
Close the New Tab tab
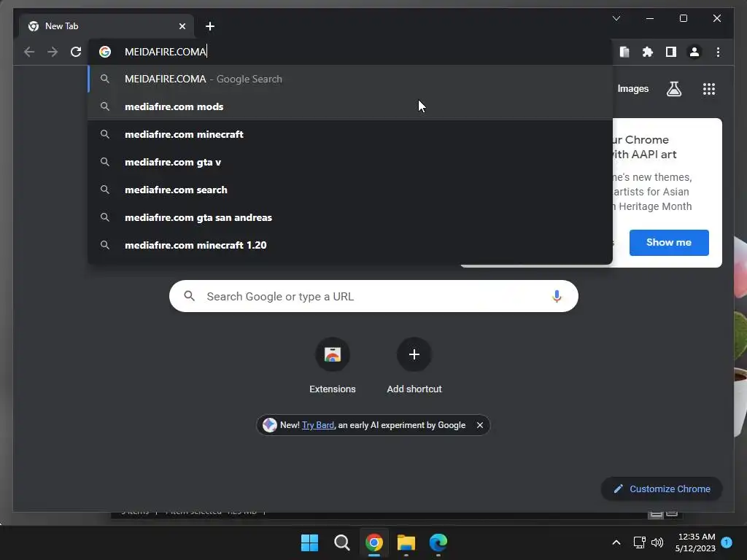182,26
